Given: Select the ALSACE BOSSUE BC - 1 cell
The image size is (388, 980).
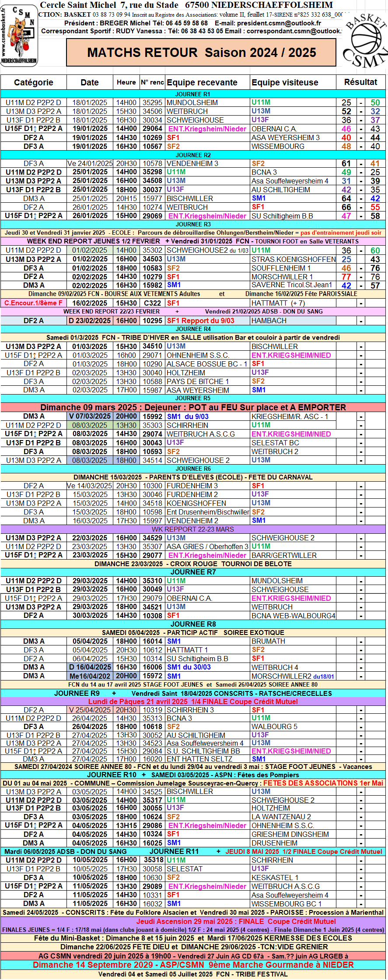Looking at the screenshot, I should pos(208,364).
